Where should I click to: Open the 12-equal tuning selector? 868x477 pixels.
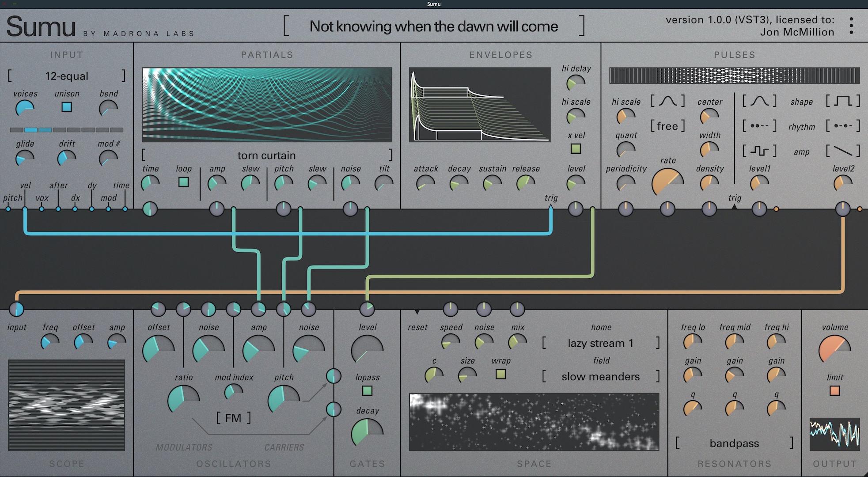(67, 76)
